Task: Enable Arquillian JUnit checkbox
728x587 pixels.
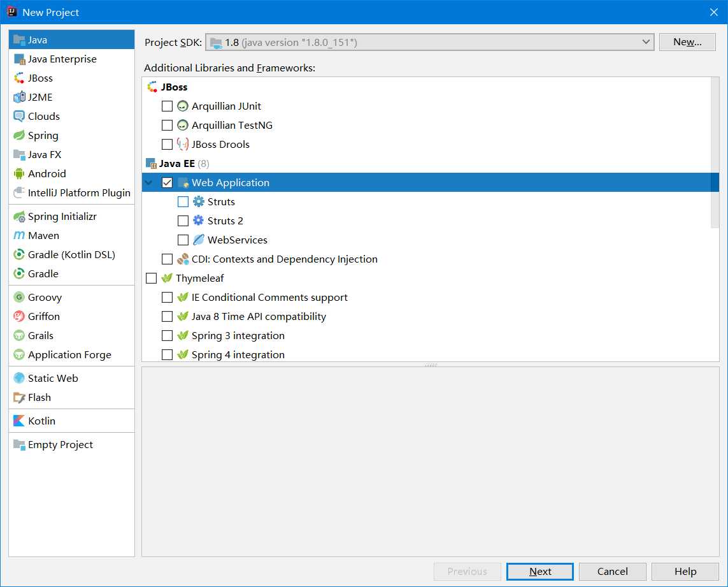Action: pyautogui.click(x=167, y=106)
